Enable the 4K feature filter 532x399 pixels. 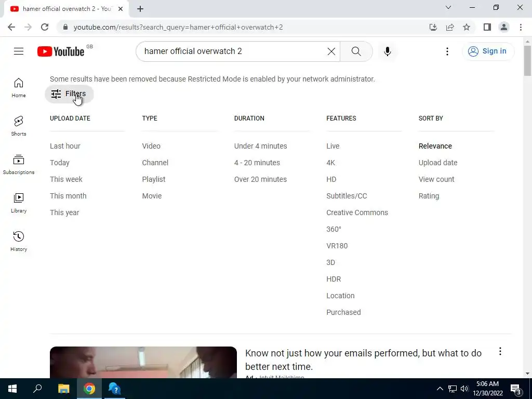(331, 163)
